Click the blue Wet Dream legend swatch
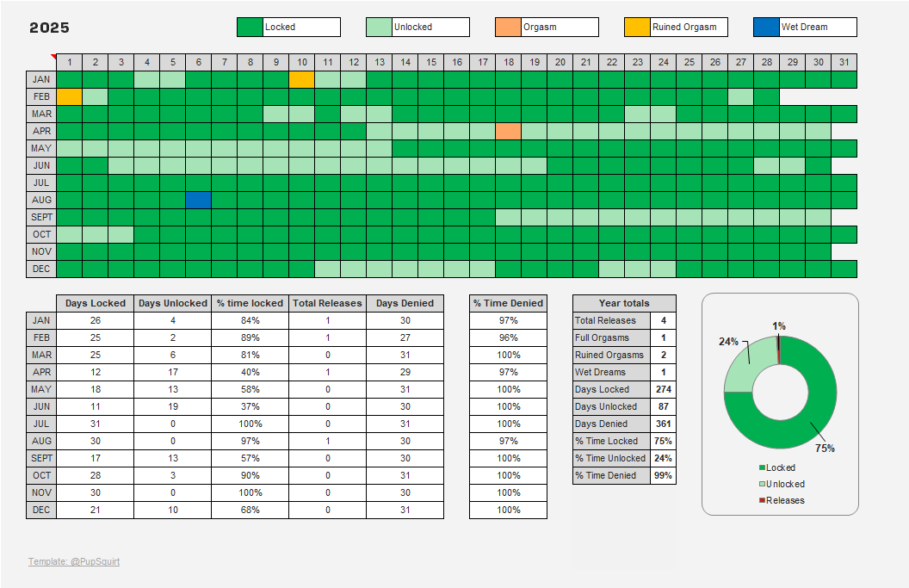 point(766,28)
